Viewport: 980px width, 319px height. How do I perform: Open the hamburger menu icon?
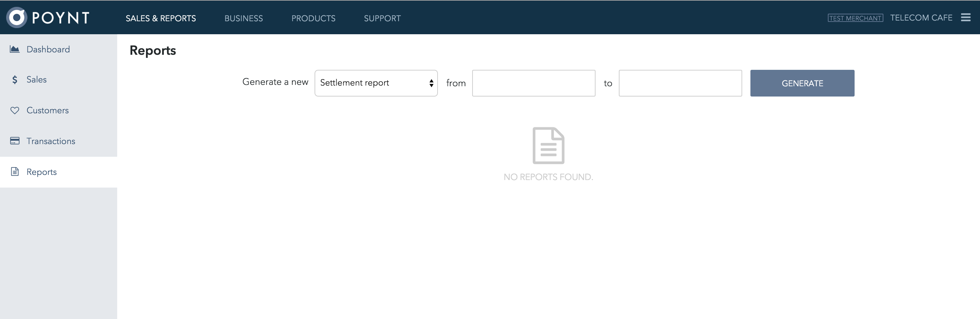pyautogui.click(x=965, y=17)
